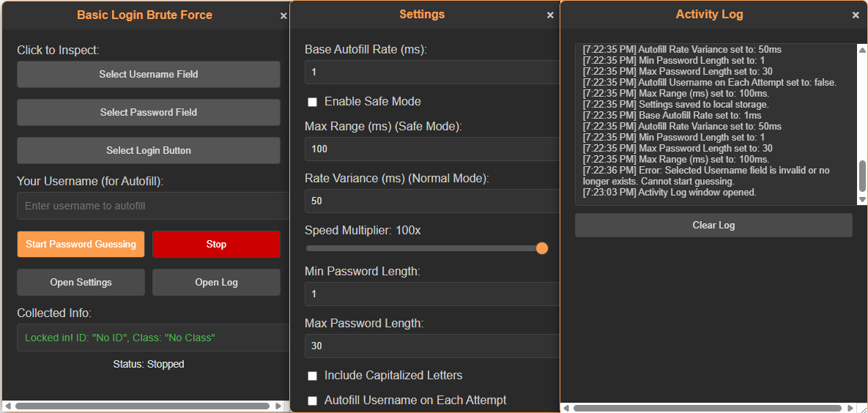Click the Open Log button
The width and height of the screenshot is (868, 413).
[216, 283]
